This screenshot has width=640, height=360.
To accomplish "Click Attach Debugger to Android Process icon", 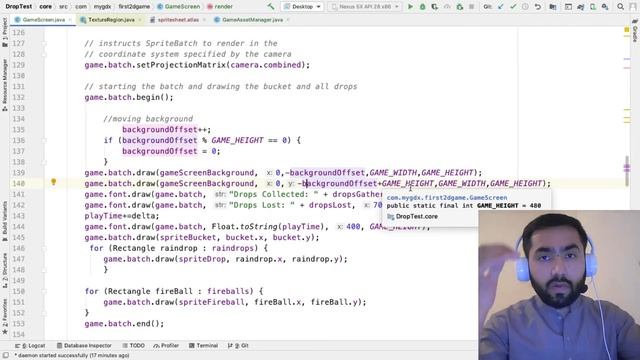I will (x=460, y=7).
